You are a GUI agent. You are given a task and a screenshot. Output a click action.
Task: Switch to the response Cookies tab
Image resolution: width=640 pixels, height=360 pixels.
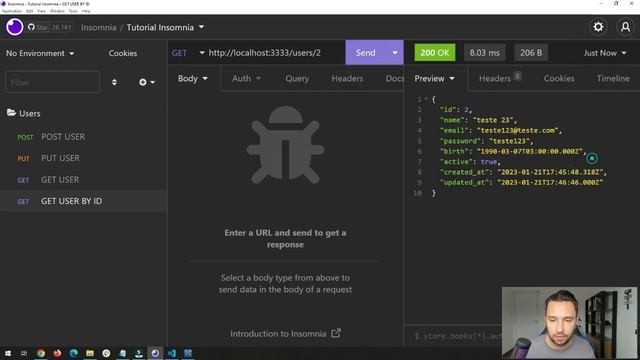click(x=559, y=78)
